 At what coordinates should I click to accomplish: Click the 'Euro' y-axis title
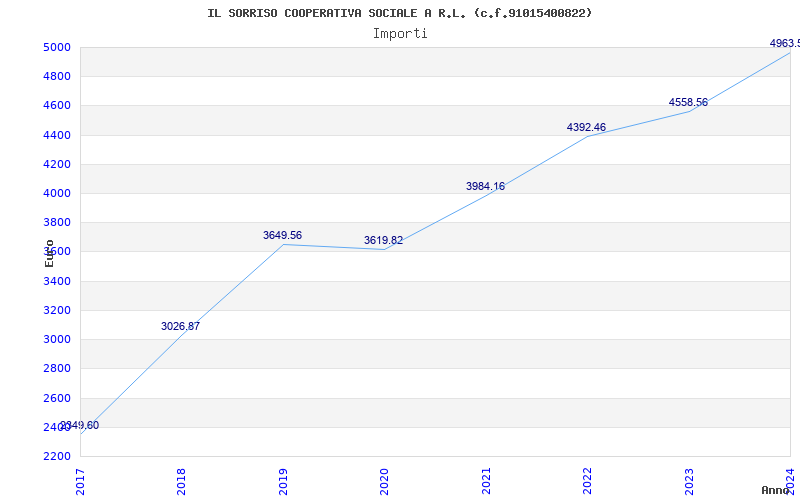(49, 253)
